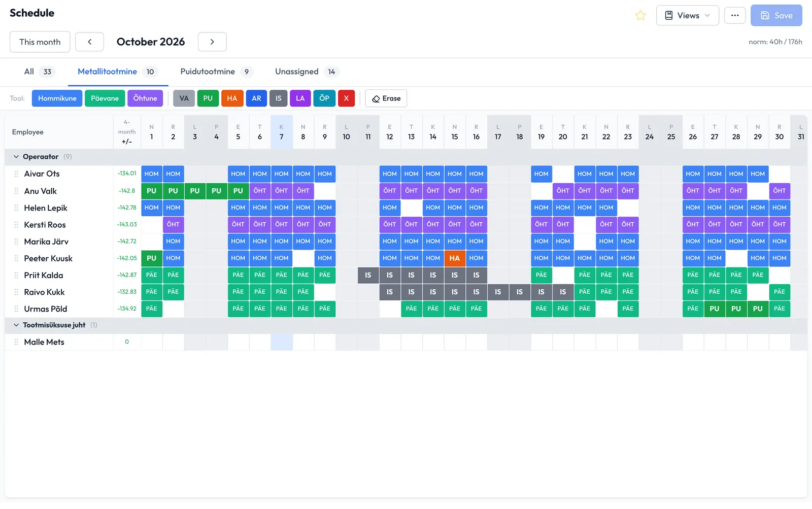Screen dimensions: 812x509
Task: Select the Metallitootmine tab
Action: click(118, 72)
